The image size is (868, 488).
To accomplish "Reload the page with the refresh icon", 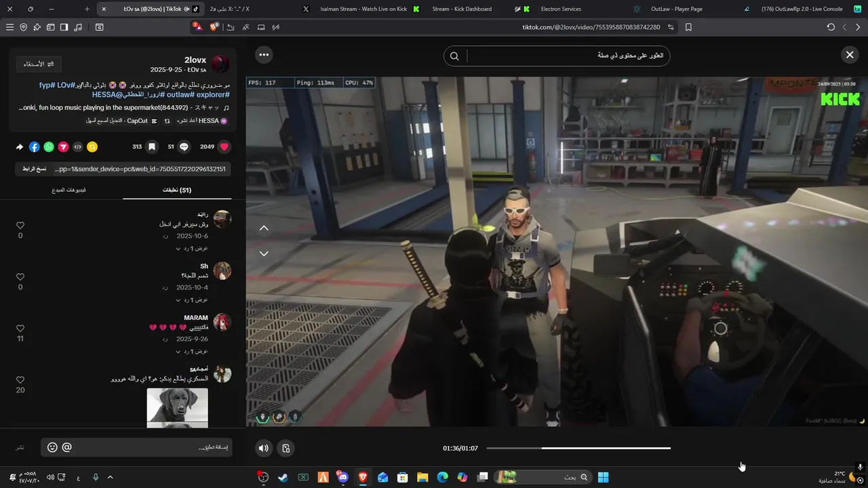I will point(831,27).
